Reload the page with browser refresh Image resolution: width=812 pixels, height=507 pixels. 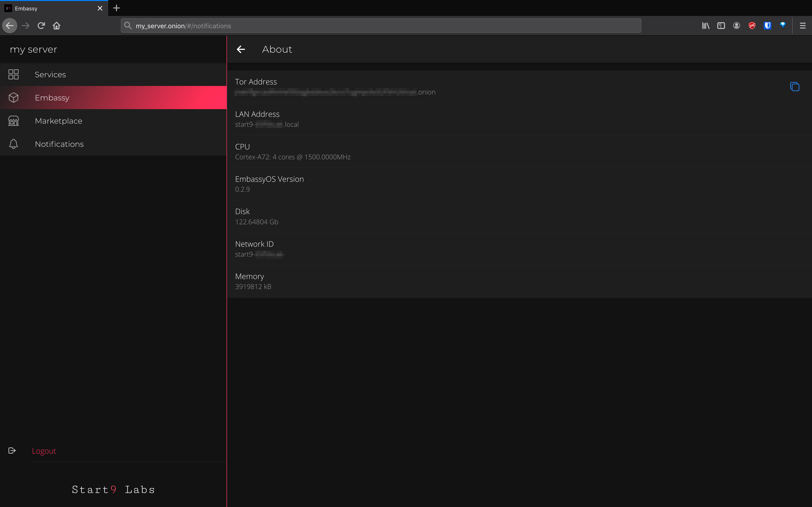click(41, 26)
